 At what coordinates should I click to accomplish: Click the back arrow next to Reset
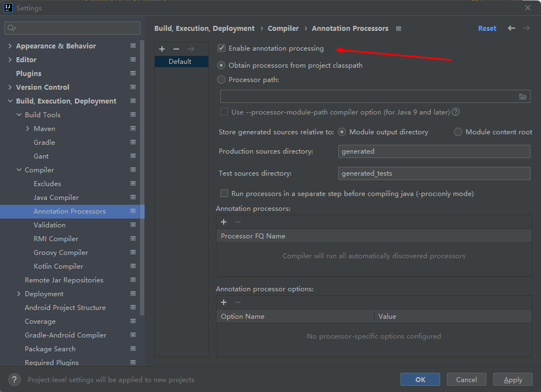point(512,28)
